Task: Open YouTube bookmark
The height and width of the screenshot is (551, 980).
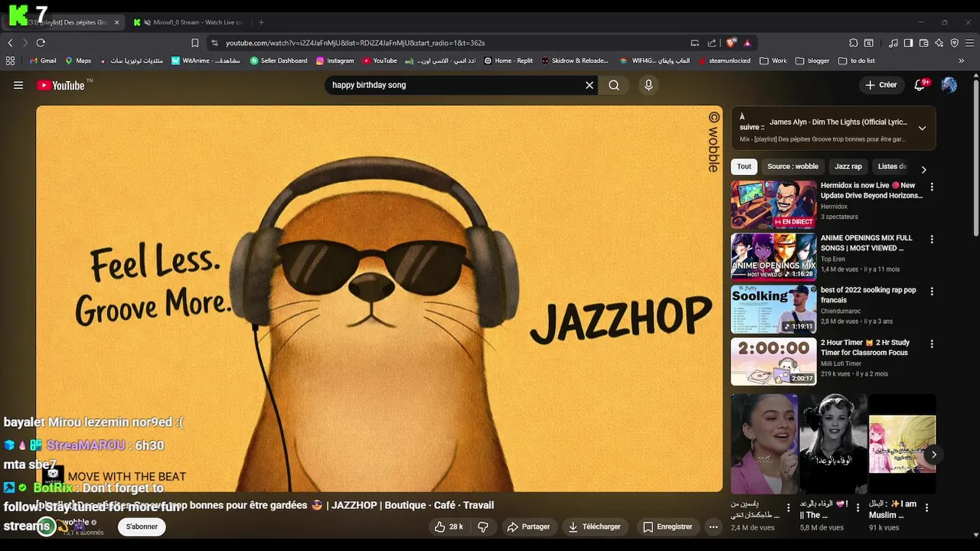Action: (x=380, y=60)
